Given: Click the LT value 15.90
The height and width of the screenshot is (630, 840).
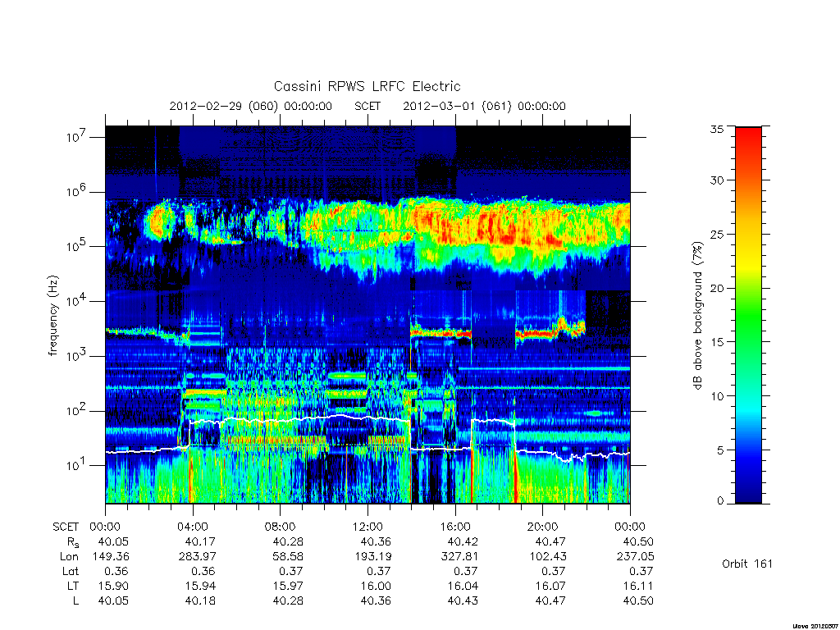Looking at the screenshot, I should [113, 586].
